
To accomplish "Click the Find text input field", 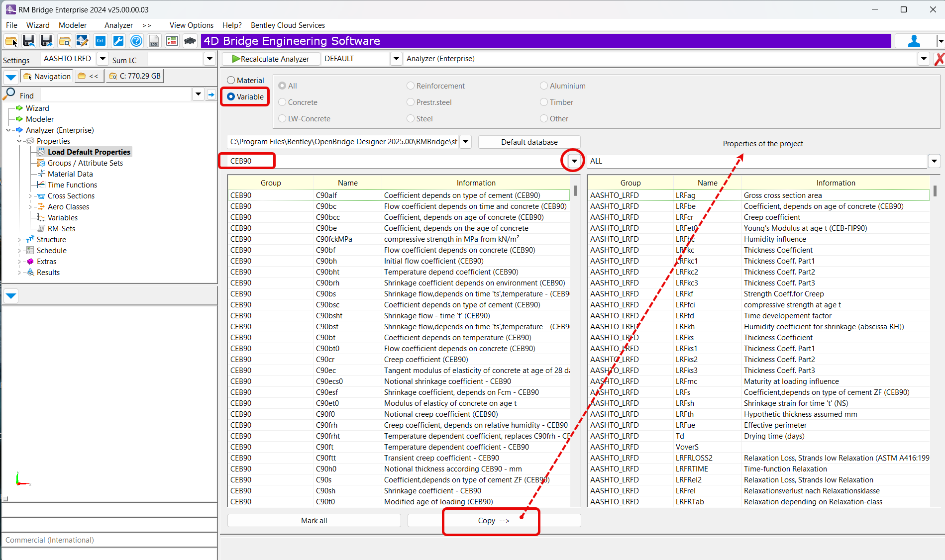I will point(115,94).
